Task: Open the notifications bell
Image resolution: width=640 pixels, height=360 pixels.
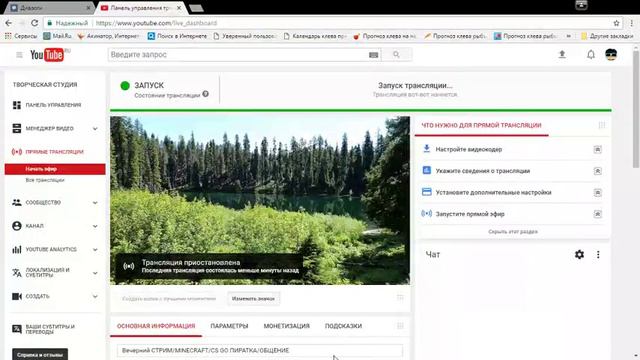Action: (x=591, y=55)
